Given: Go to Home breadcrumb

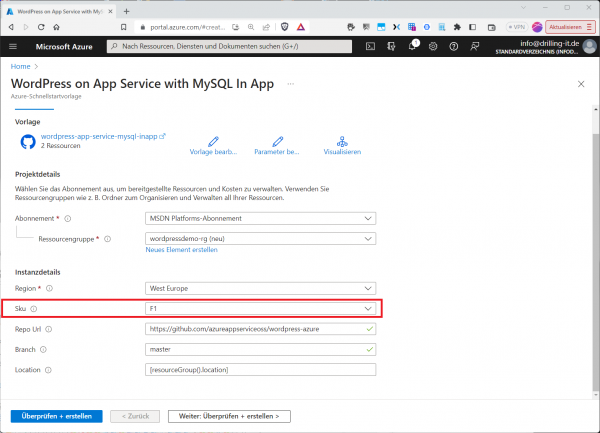Looking at the screenshot, I should tap(20, 67).
